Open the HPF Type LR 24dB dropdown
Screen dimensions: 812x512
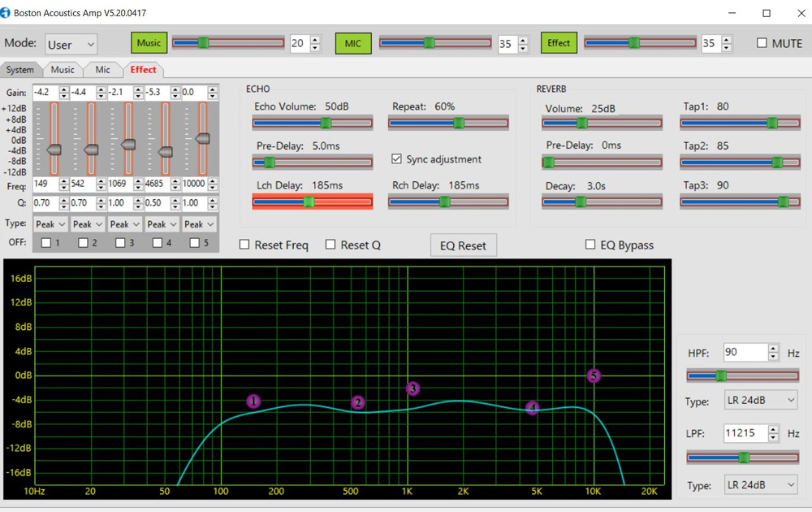(761, 400)
